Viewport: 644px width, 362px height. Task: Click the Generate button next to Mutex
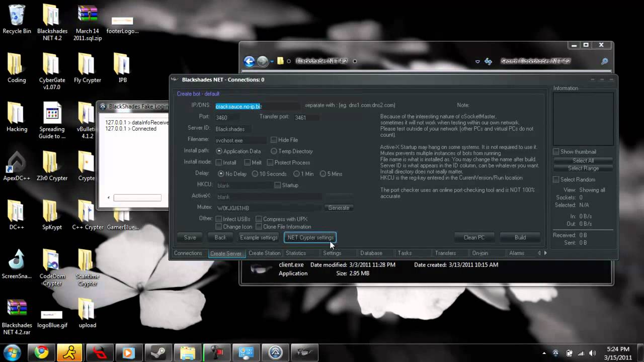pyautogui.click(x=339, y=208)
